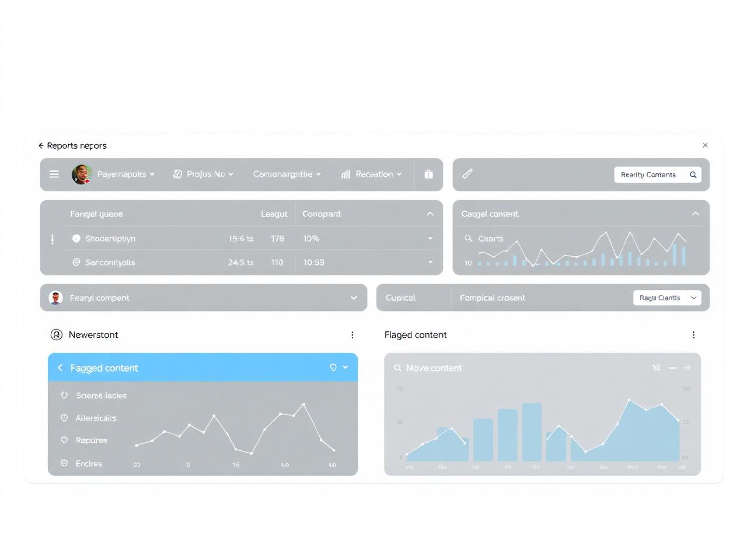The image size is (747, 560).
Task: Click the 10:59 value in Sercontigolls row
Action: point(314,262)
